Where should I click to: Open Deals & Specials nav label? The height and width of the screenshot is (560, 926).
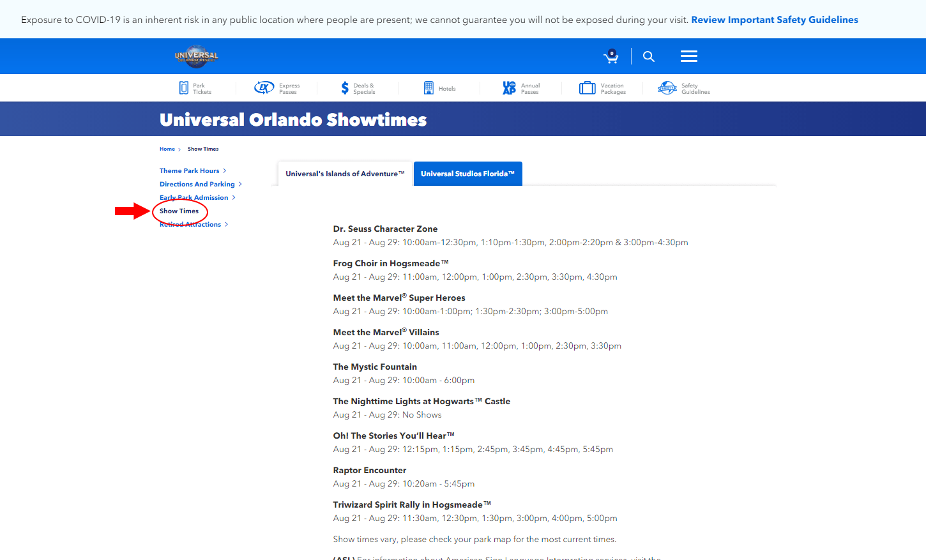[x=364, y=89]
